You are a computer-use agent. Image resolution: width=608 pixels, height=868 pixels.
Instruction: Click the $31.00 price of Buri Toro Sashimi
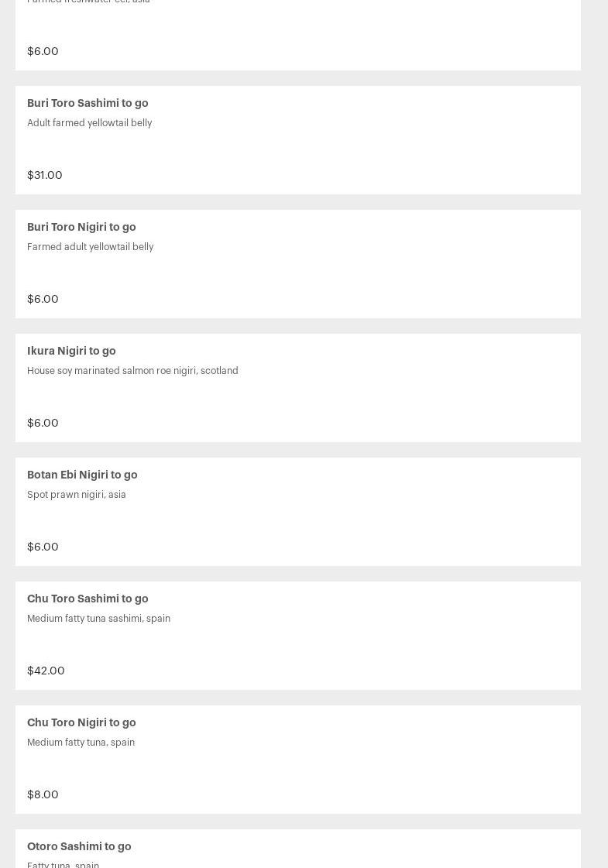click(x=45, y=175)
